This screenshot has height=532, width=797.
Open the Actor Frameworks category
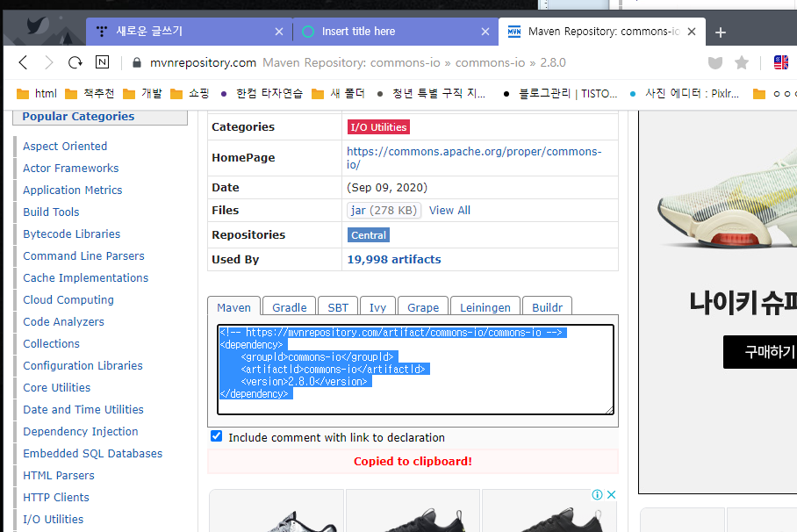click(x=70, y=169)
